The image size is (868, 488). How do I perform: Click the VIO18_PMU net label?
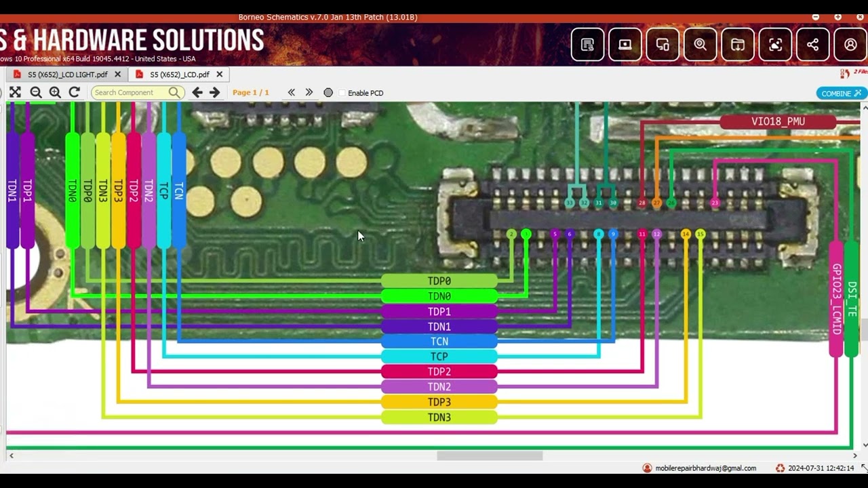[x=778, y=122]
